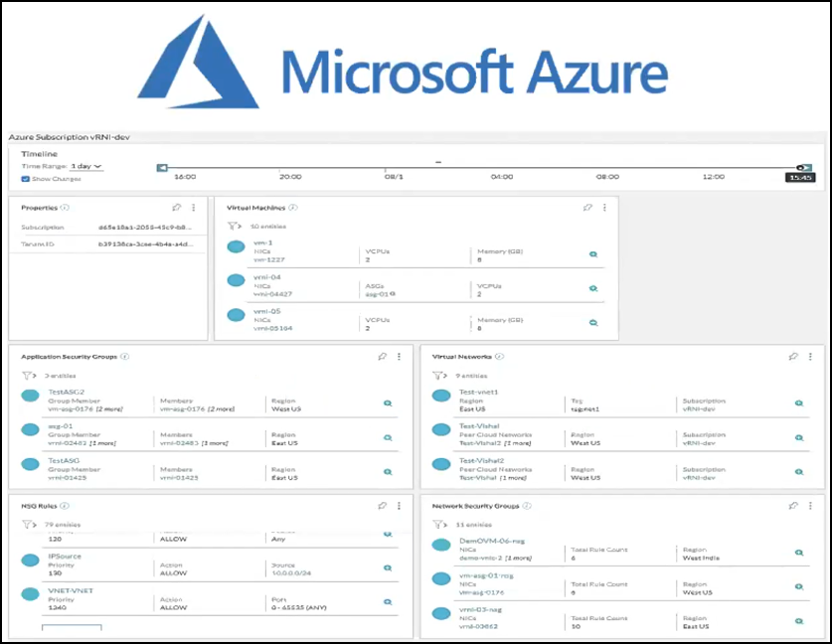Image resolution: width=832 pixels, height=644 pixels.
Task: Show info for the Properties widget
Action: 65,208
